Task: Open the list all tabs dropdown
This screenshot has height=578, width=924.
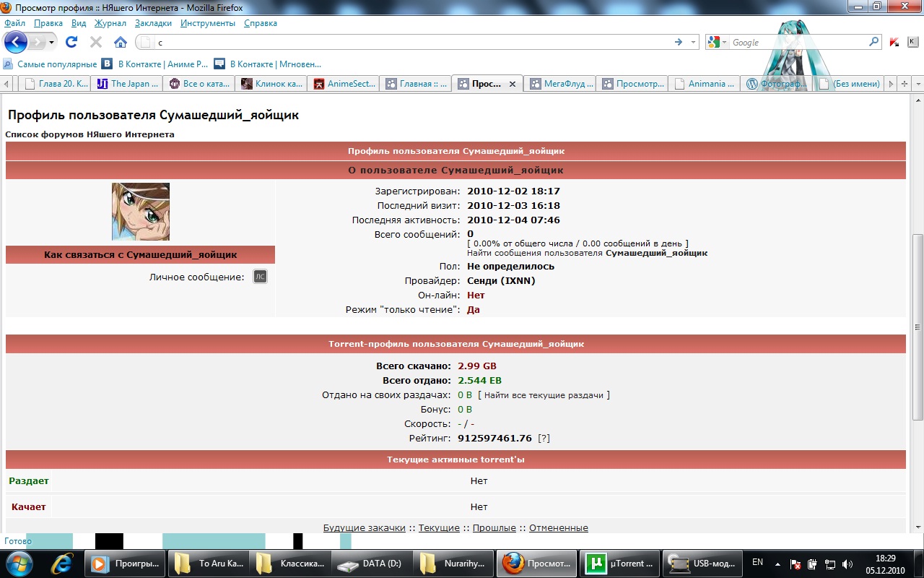Action: [918, 84]
